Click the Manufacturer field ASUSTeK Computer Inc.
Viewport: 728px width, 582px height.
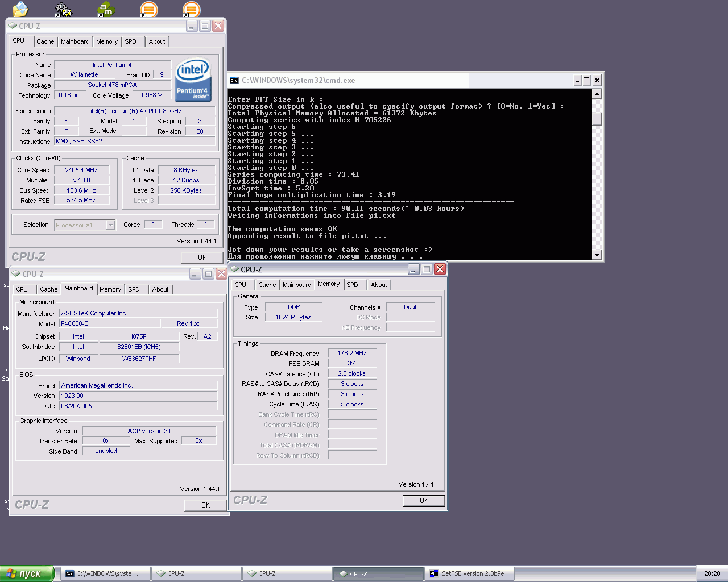point(138,313)
